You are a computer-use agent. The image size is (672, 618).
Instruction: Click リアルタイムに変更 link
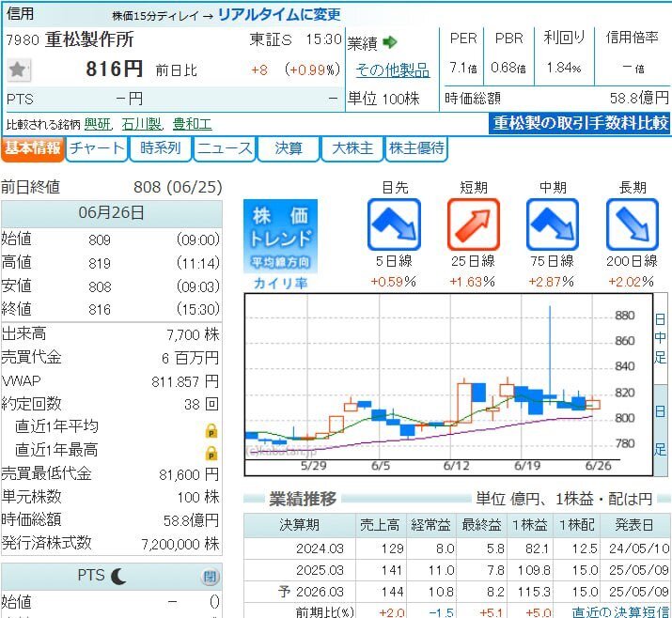pyautogui.click(x=279, y=15)
